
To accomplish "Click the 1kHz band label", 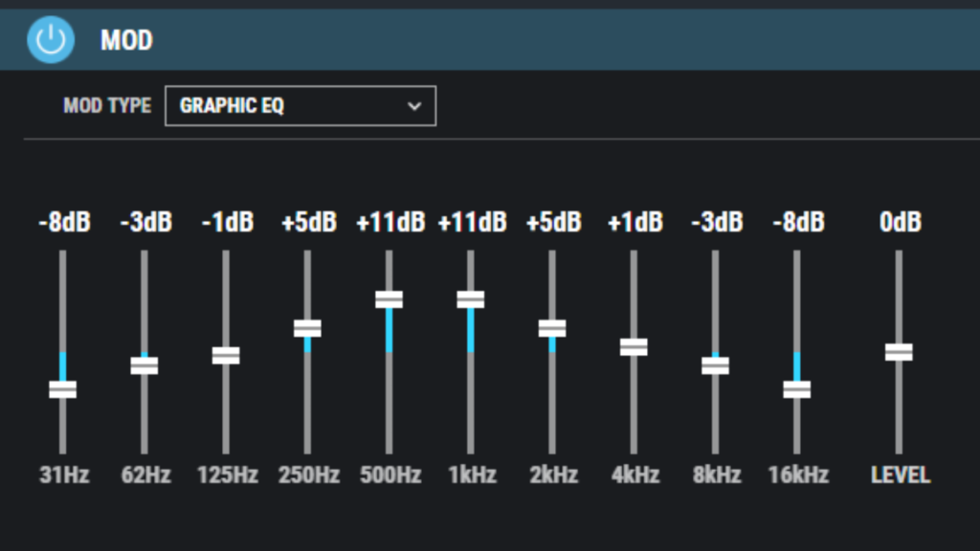I will click(x=473, y=475).
